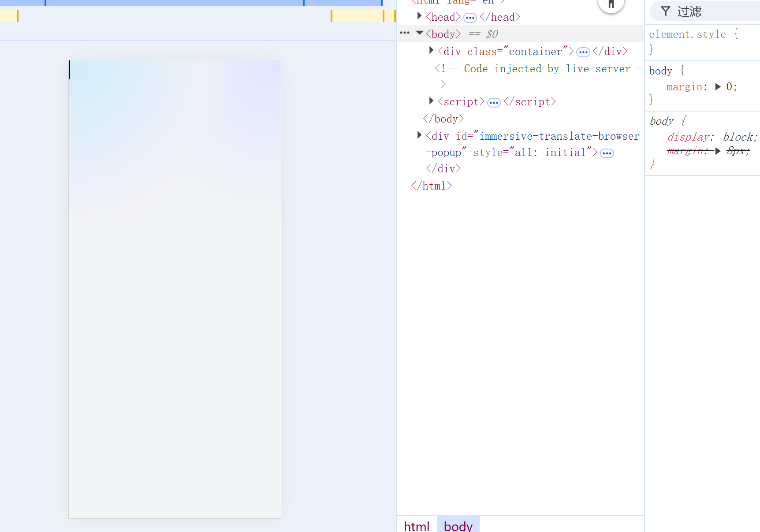This screenshot has width=760, height=532.
Task: Open the three-dot actions beside body row
Action: tap(405, 33)
